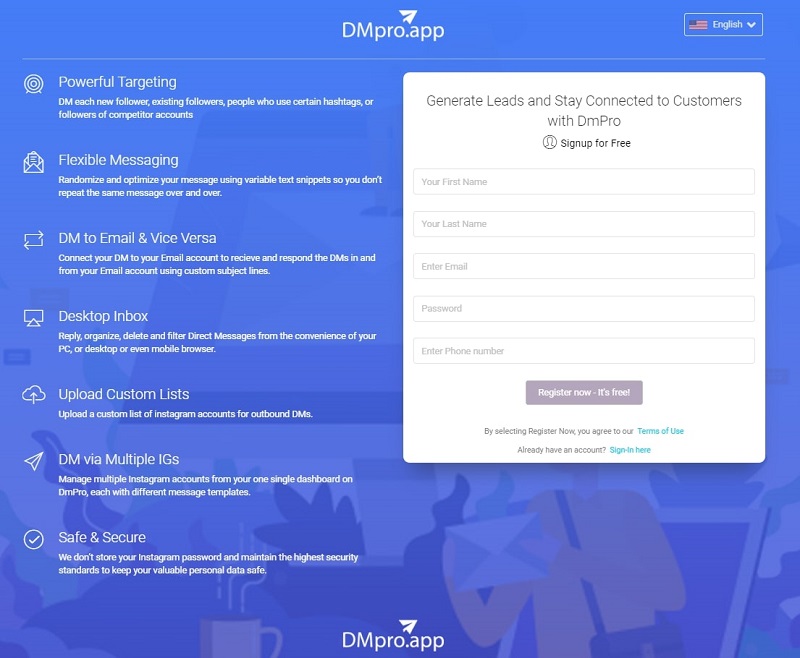Screen dimensions: 800x658
Task: Click the 'Already have an account?' text
Action: point(561,450)
